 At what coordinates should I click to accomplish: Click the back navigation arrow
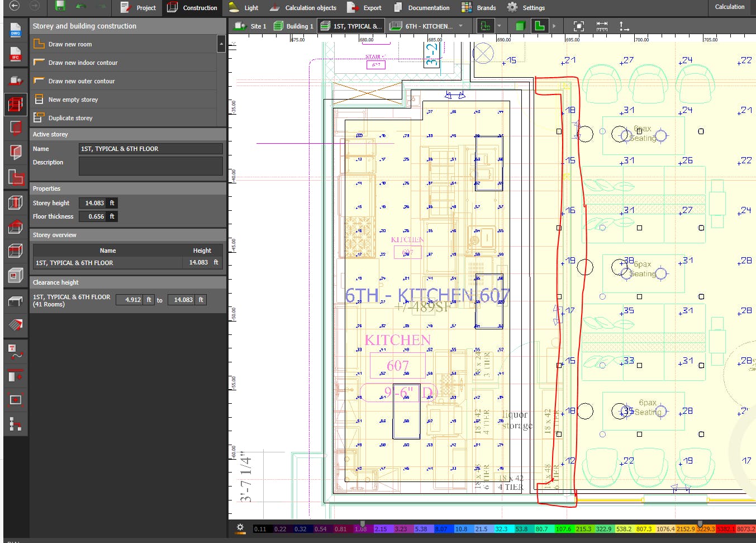click(x=15, y=6)
